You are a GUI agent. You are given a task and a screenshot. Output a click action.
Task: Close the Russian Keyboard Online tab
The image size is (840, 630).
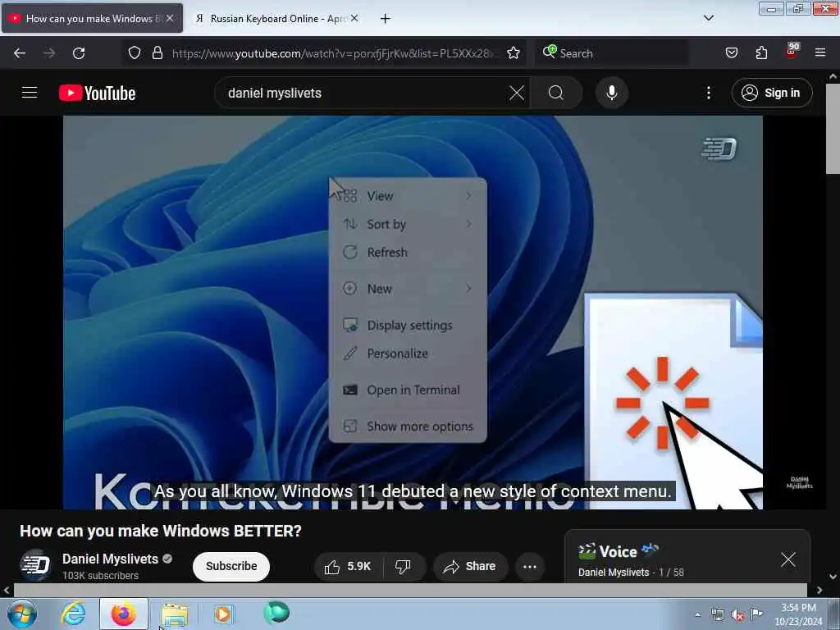(354, 18)
